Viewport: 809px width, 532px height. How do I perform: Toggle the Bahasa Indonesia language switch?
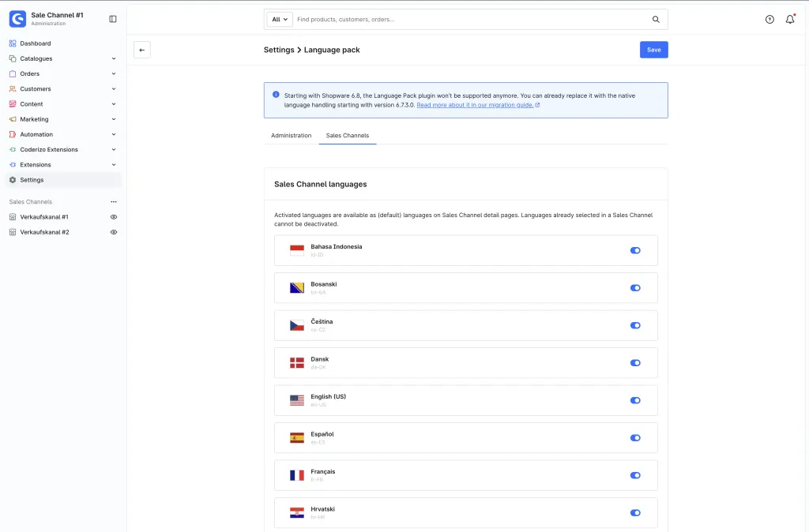(x=635, y=250)
